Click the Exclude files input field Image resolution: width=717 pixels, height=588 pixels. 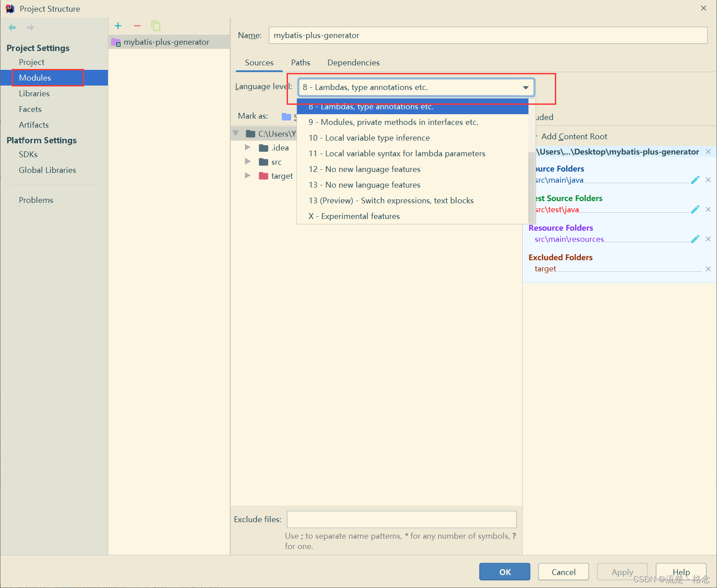(x=402, y=519)
